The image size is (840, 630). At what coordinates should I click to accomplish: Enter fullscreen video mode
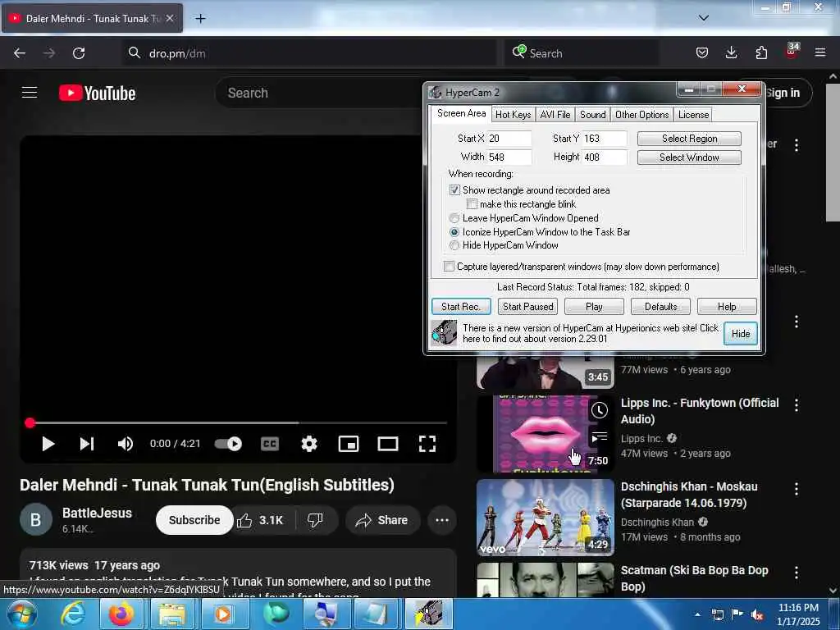427,444
